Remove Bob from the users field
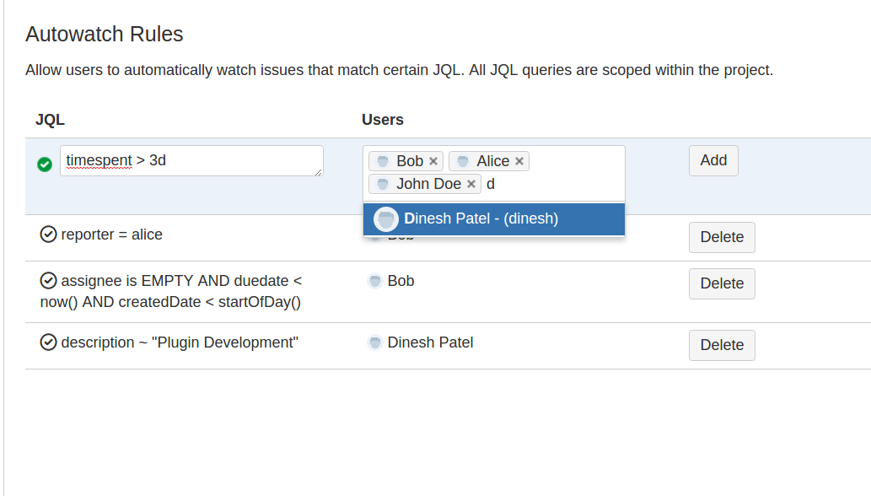Viewport: 871px width, 496px height. pos(433,161)
